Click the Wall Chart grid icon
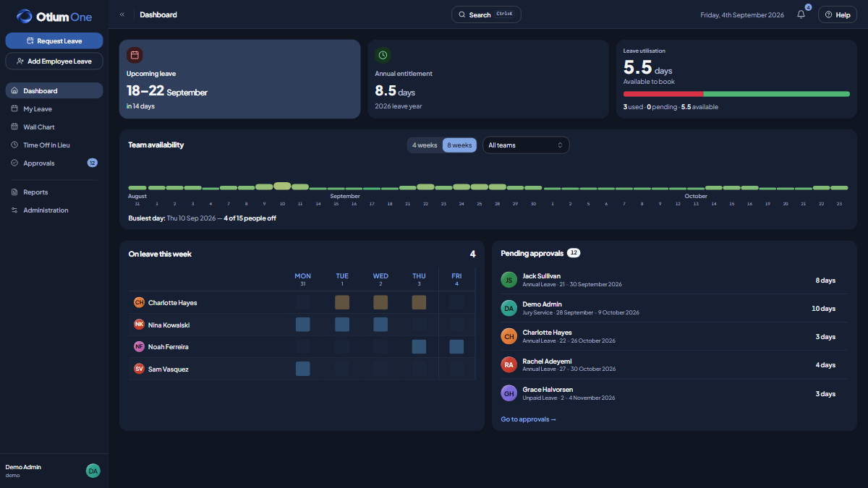 pyautogui.click(x=14, y=127)
